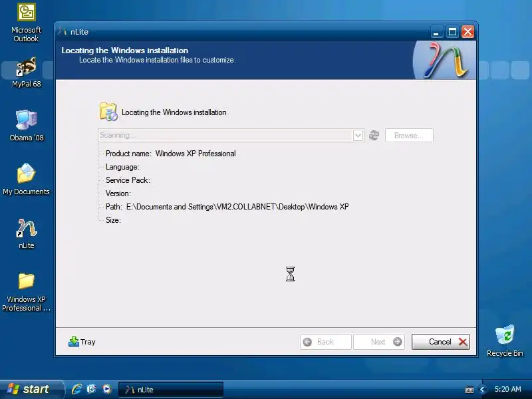Close the nLite window

pos(467,32)
